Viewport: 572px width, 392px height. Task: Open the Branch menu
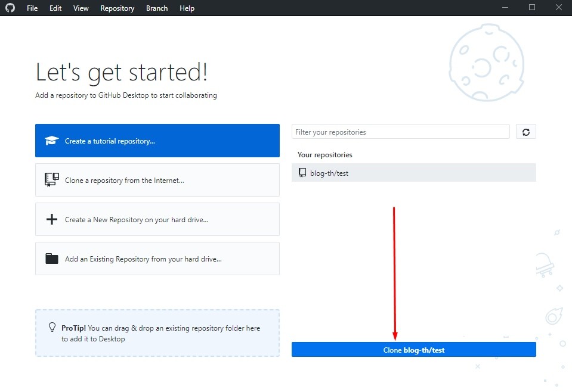click(x=157, y=8)
